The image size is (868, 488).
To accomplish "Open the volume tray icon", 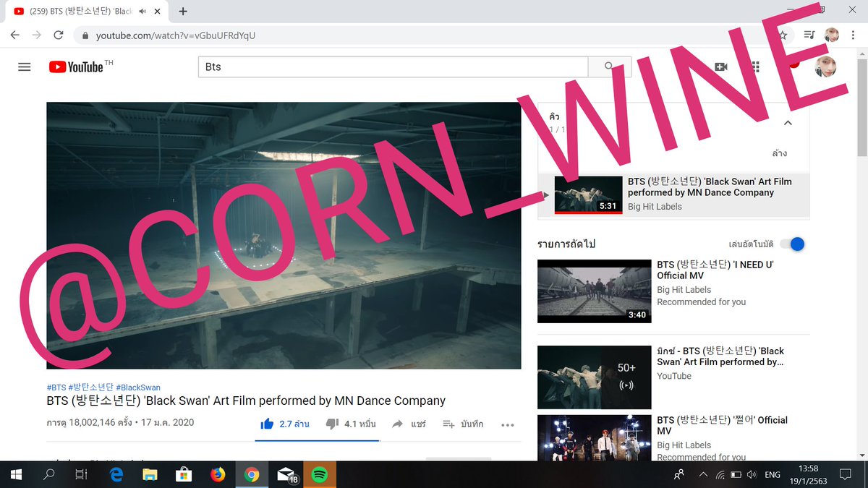I will point(752,474).
